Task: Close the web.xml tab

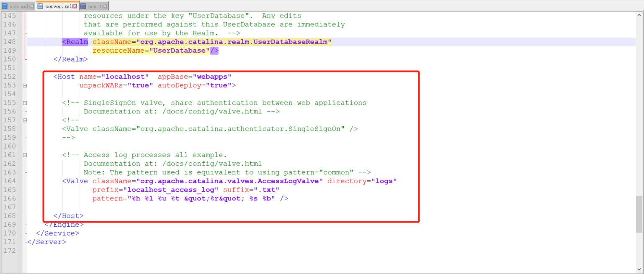Action: (x=31, y=7)
